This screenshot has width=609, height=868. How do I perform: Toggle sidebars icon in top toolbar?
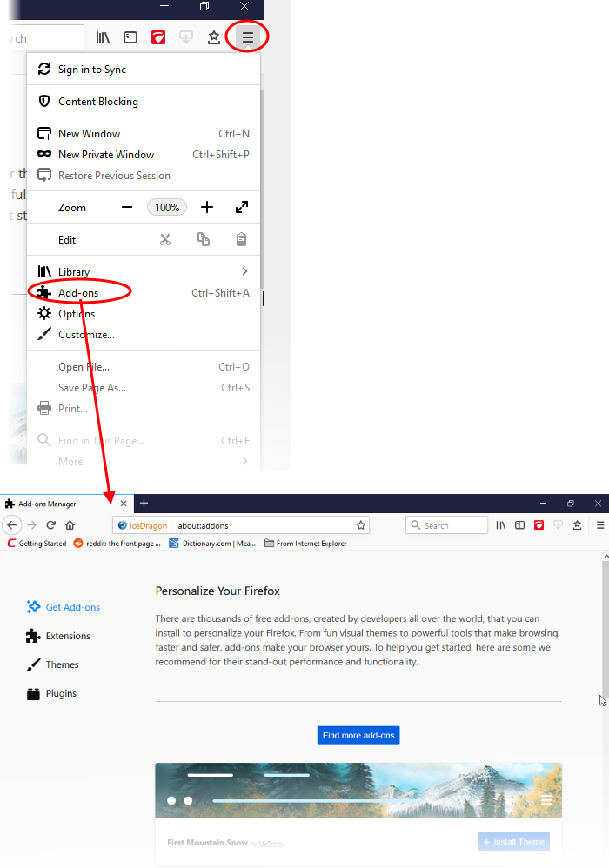click(x=130, y=37)
